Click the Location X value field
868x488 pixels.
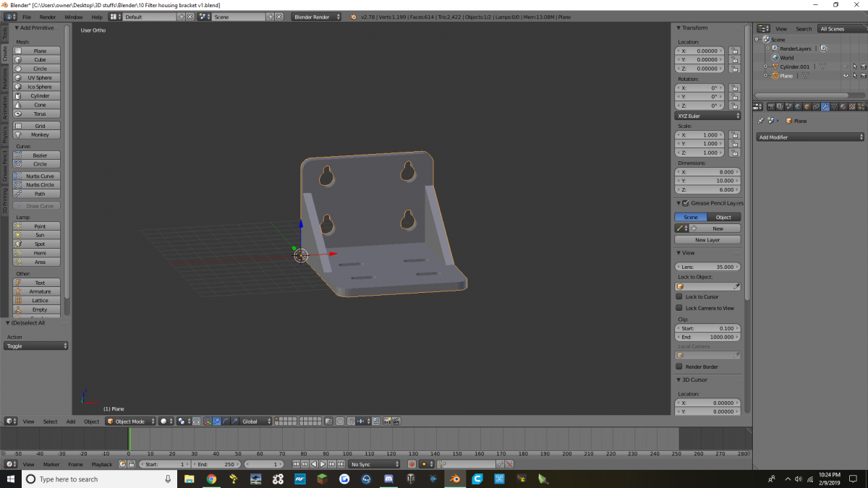coord(699,51)
